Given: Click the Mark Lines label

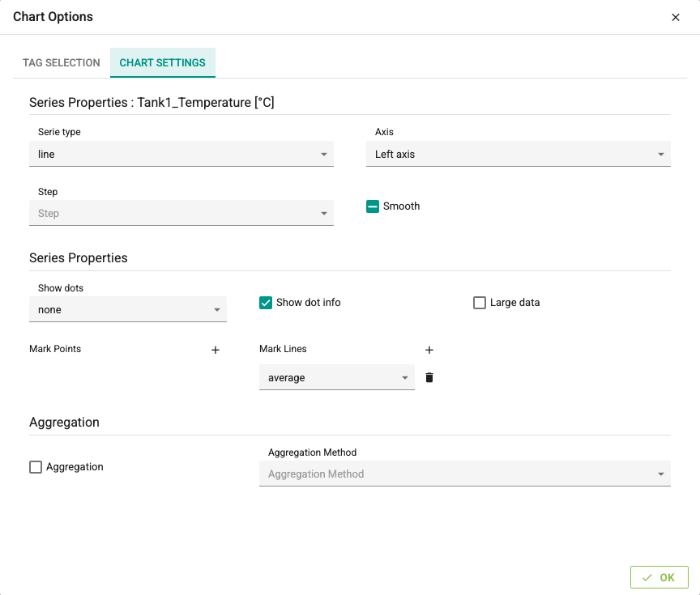Looking at the screenshot, I should coord(283,349).
